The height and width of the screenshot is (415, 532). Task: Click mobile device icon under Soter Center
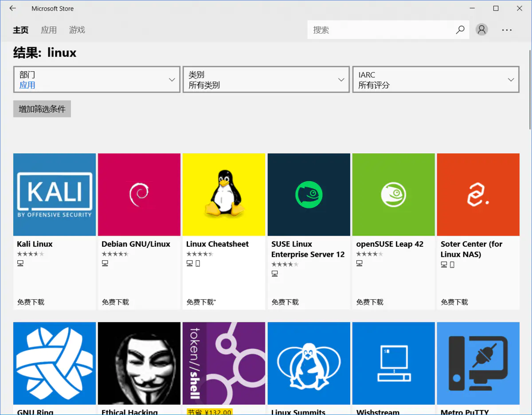452,265
